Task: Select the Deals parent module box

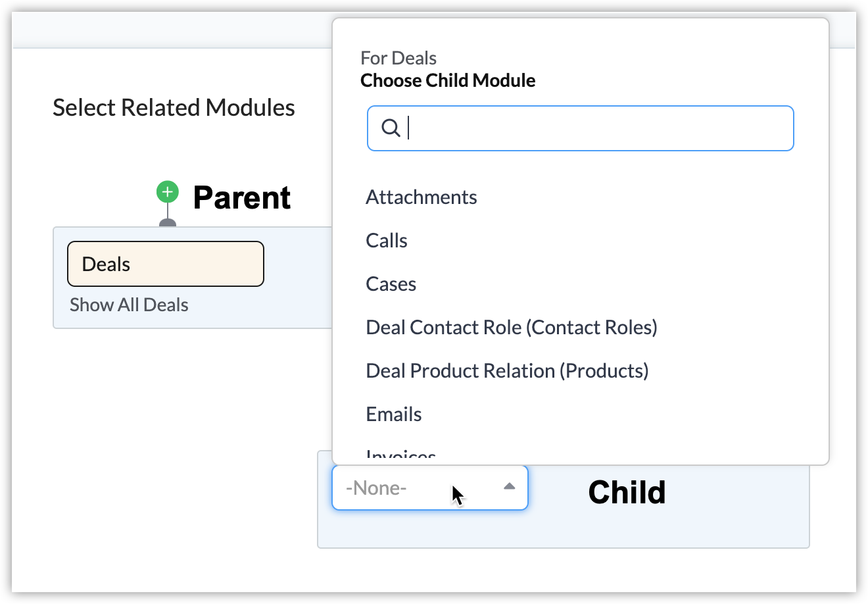Action: tap(166, 264)
